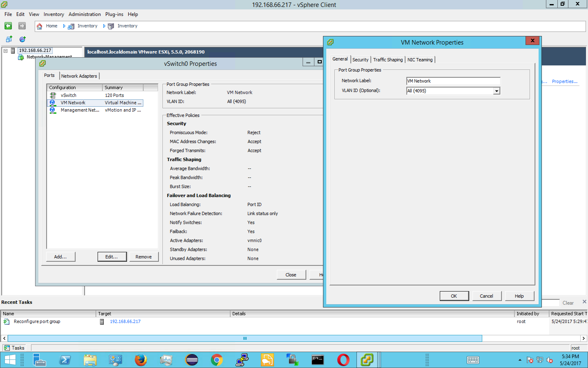This screenshot has width=588, height=368.
Task: Click the Clear button in Recent Tasks
Action: point(568,303)
